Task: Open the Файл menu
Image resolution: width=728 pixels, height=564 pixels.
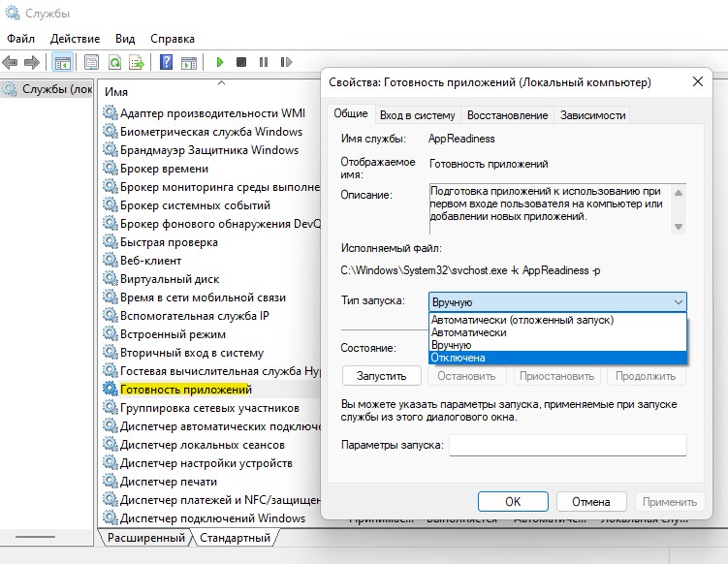Action: pos(21,39)
